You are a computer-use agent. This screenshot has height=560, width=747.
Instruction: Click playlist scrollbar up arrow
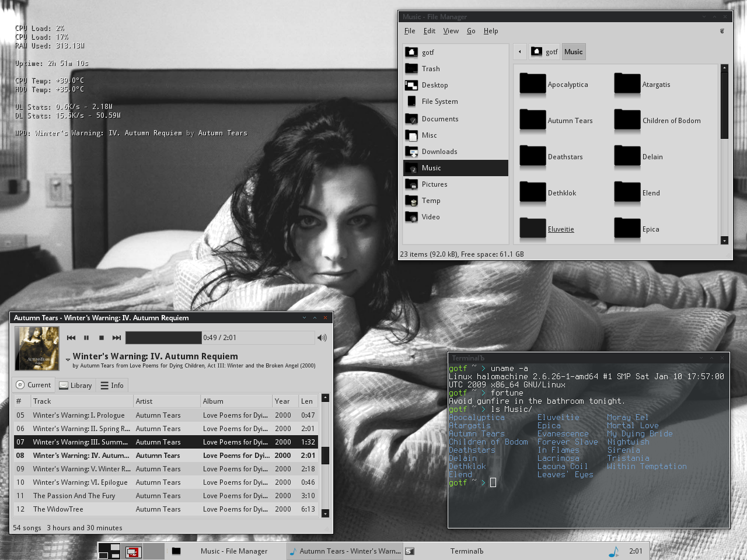click(326, 398)
